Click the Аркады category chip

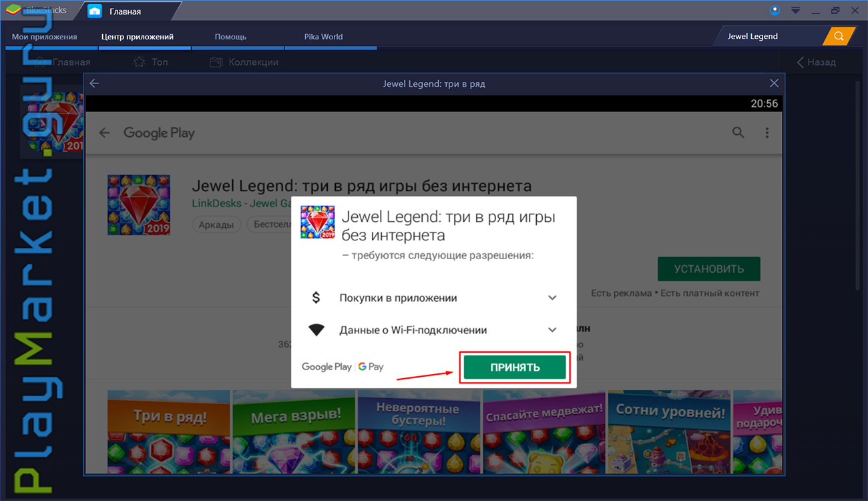(217, 224)
